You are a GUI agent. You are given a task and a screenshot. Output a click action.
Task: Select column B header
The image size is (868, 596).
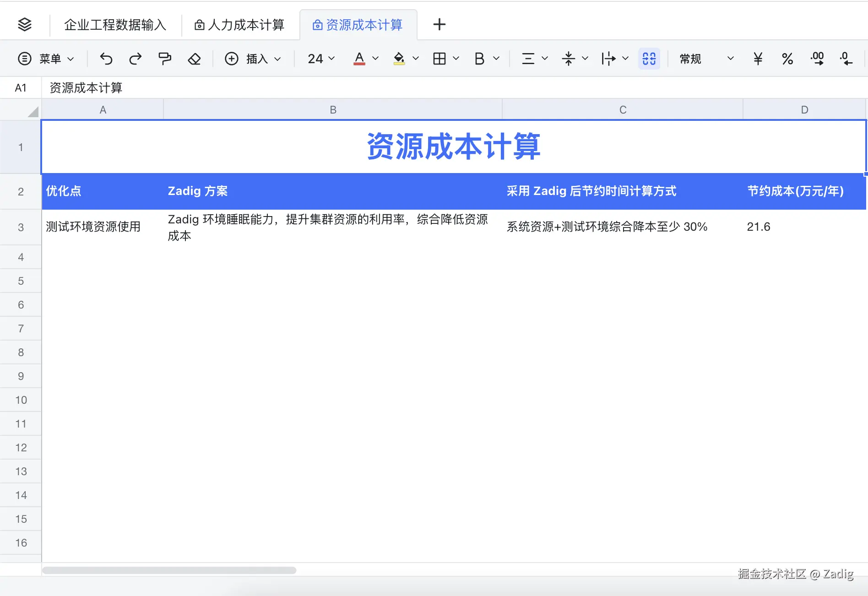click(x=333, y=110)
